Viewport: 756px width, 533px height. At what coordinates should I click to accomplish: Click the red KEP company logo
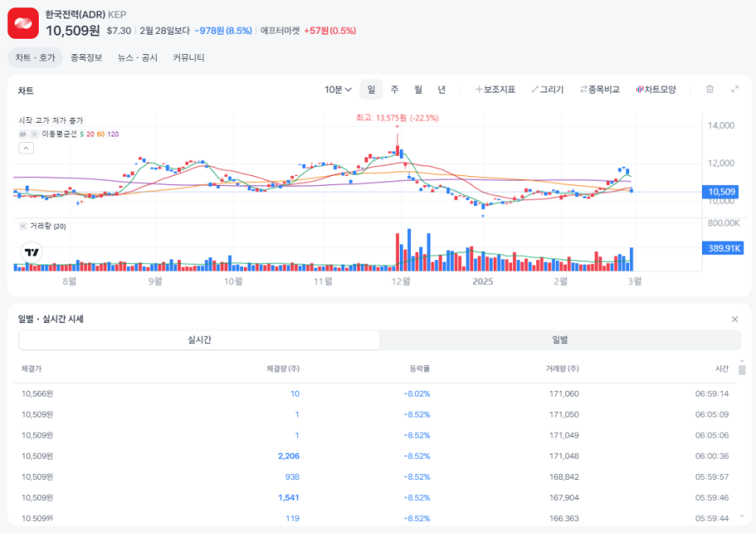pyautogui.click(x=23, y=23)
